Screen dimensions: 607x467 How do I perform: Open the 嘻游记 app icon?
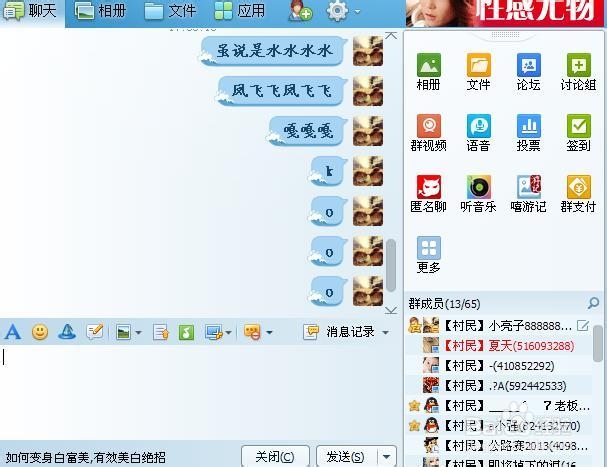click(x=528, y=193)
